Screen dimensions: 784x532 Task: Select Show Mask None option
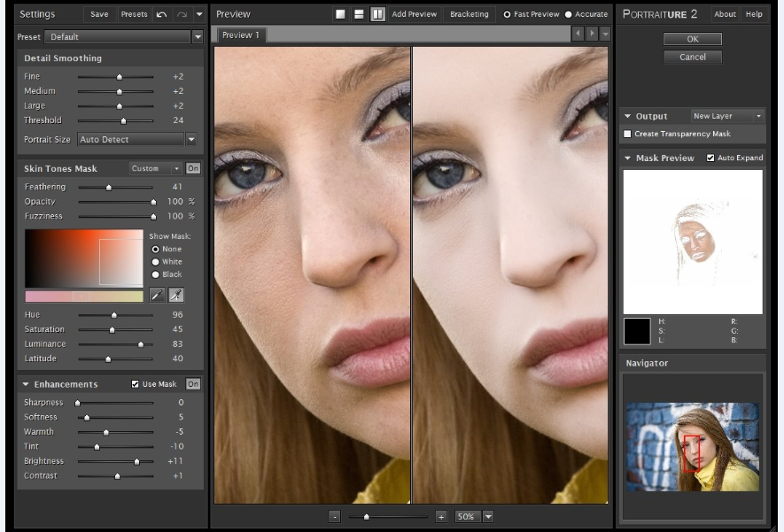click(x=156, y=250)
